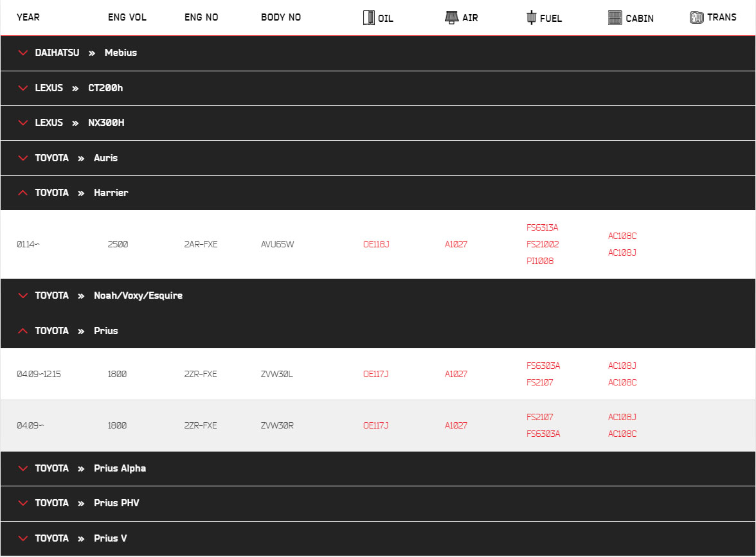Click the OIL column label
Viewport: 756px width, 557px height.
point(386,18)
